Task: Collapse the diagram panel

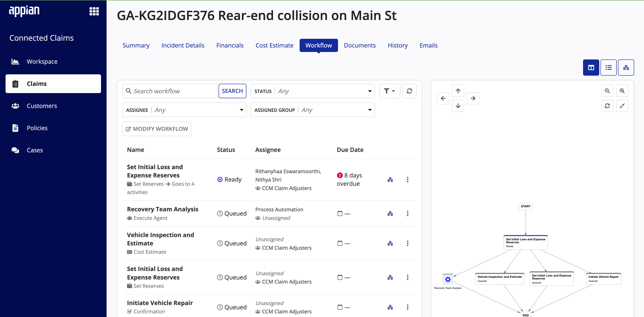Action: click(x=622, y=106)
